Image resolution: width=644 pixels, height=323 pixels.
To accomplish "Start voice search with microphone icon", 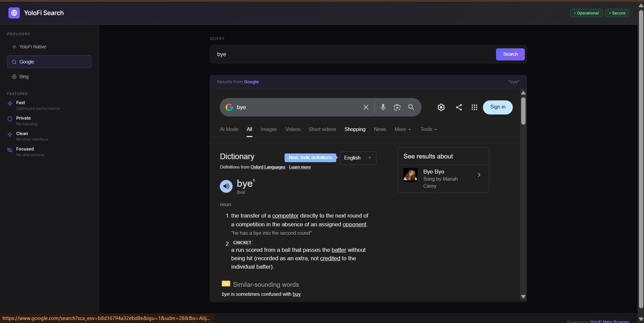I will click(x=383, y=107).
